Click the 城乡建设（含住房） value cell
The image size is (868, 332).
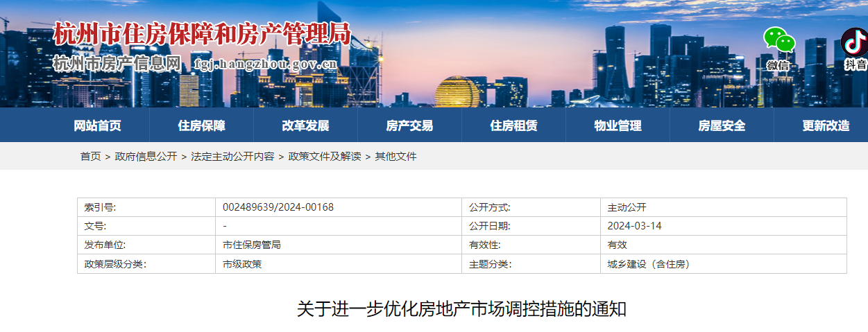(724, 264)
